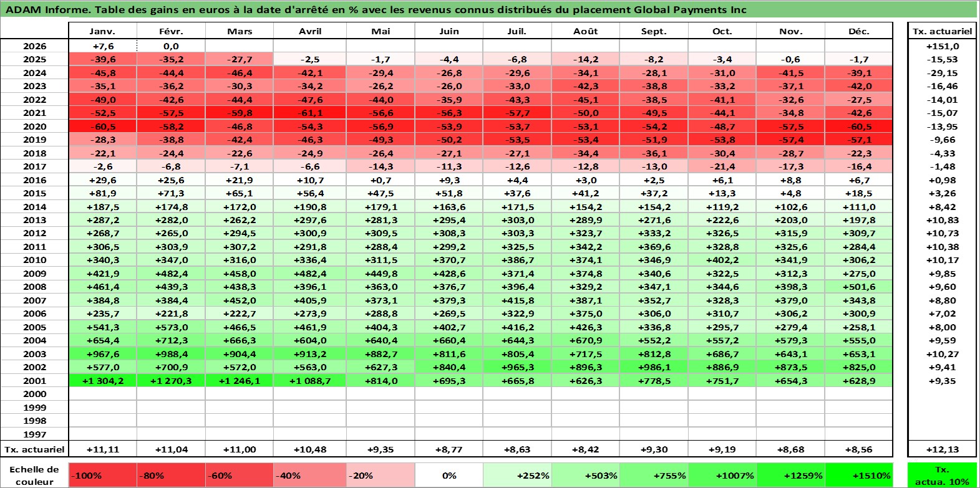980x488 pixels.
Task: Select the Juil. column header
Action: pos(517,31)
